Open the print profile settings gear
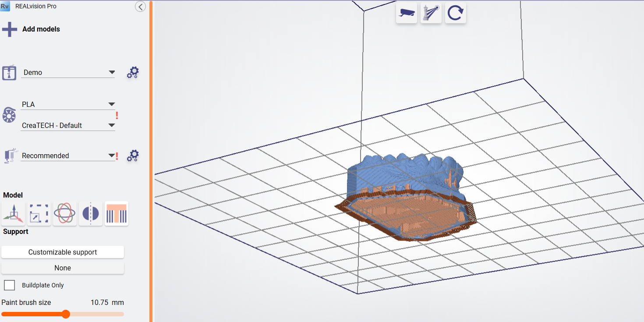Screen dimensions: 644x322 [x=133, y=156]
